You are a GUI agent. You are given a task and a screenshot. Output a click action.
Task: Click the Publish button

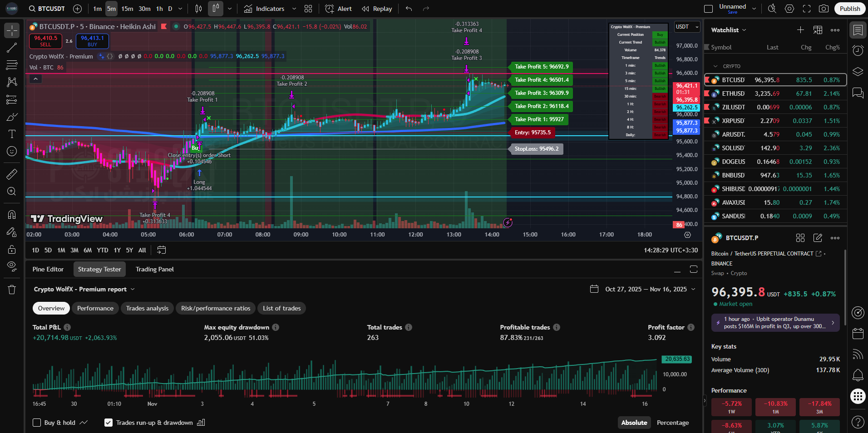click(849, 9)
